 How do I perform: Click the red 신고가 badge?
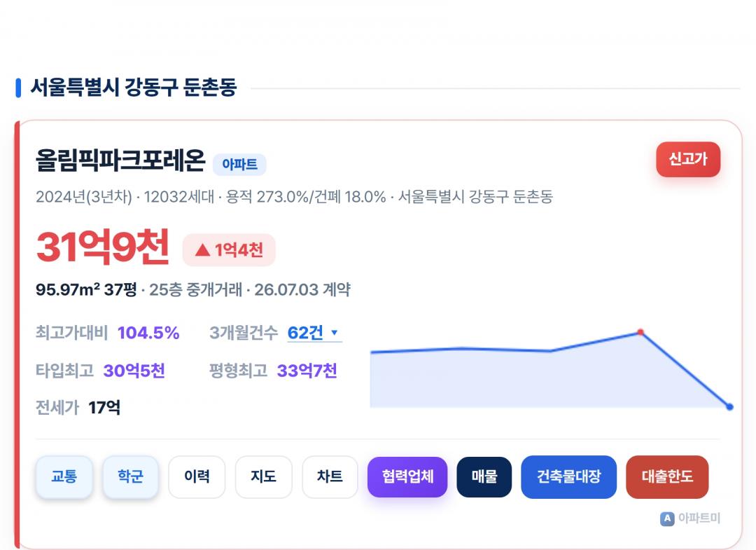(x=688, y=159)
